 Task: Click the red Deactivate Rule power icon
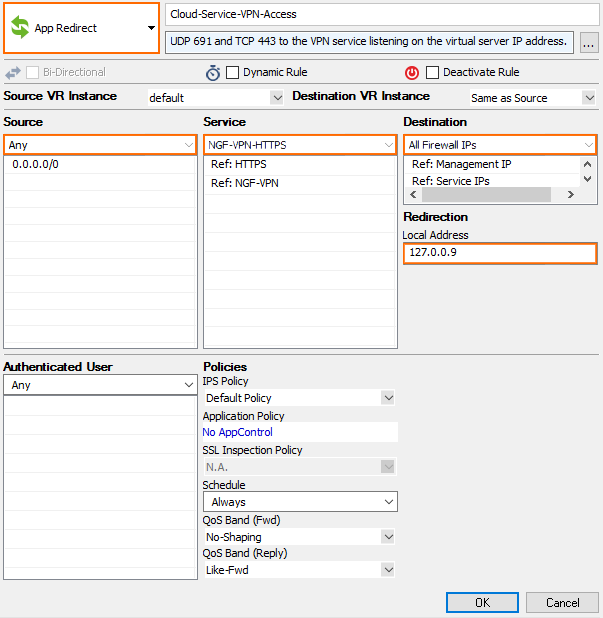[412, 73]
